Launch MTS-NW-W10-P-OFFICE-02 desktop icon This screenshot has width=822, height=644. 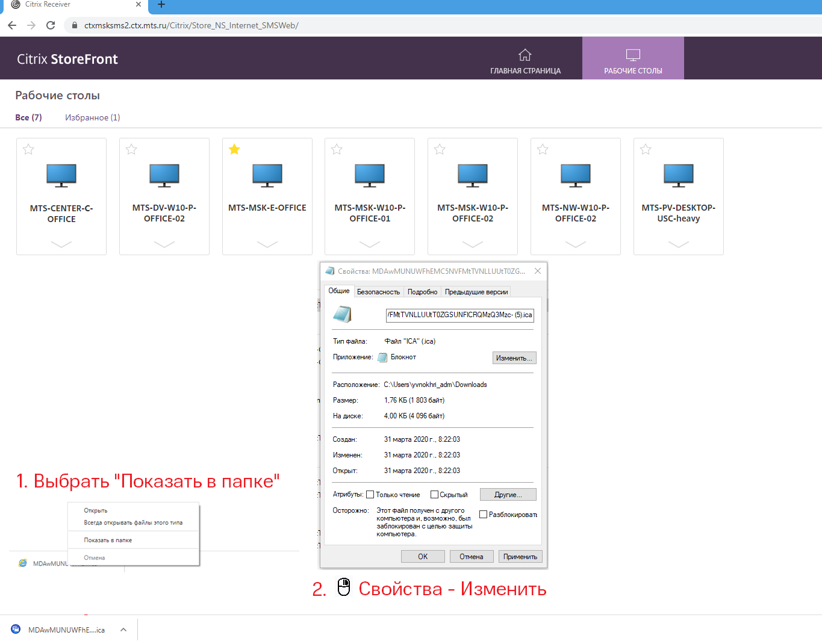576,176
